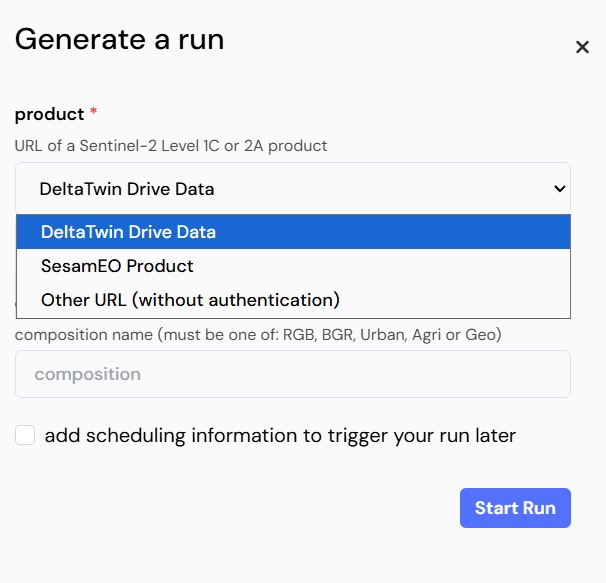
Task: Focus the composition text field
Action: [292, 374]
